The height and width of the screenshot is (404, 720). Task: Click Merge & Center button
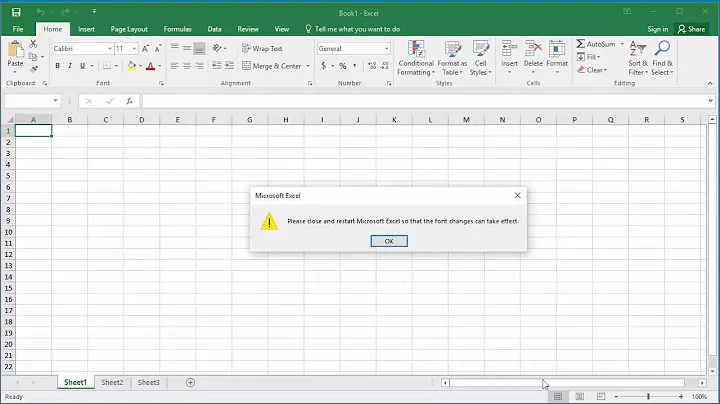pos(272,66)
